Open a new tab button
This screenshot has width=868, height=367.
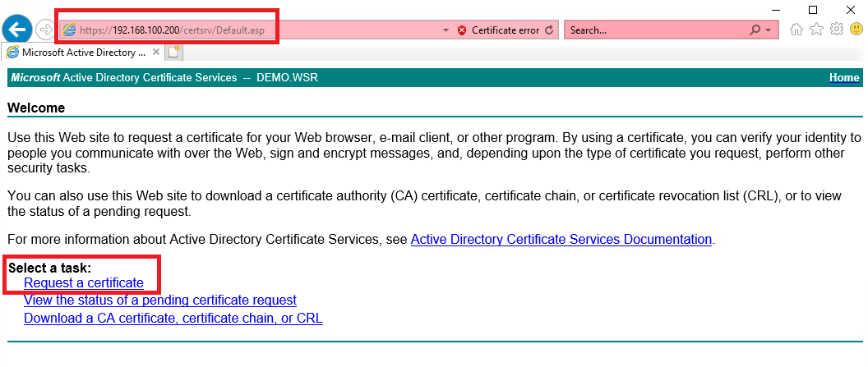[174, 53]
